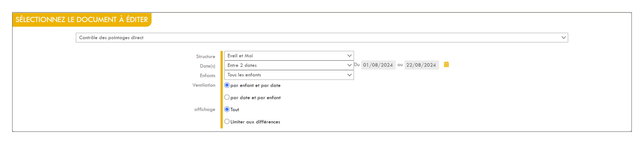
Task: Open the Date(s) dropdown 'Entre 2 dates'
Action: click(289, 65)
